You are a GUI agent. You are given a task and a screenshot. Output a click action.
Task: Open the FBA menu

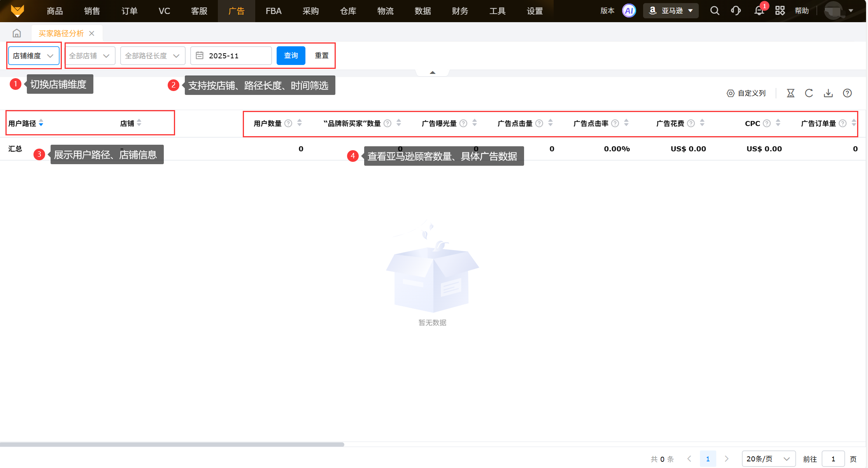274,11
